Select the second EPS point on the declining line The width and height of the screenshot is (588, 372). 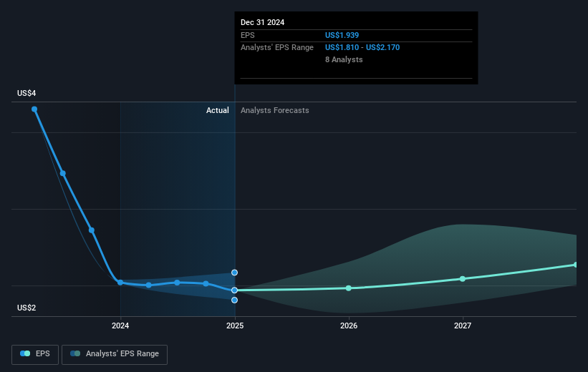pos(63,173)
